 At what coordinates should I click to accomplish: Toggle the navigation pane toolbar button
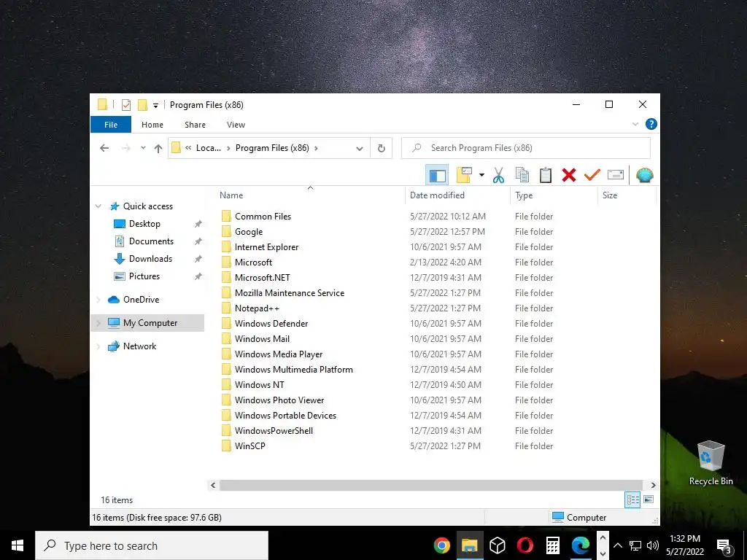(x=437, y=175)
